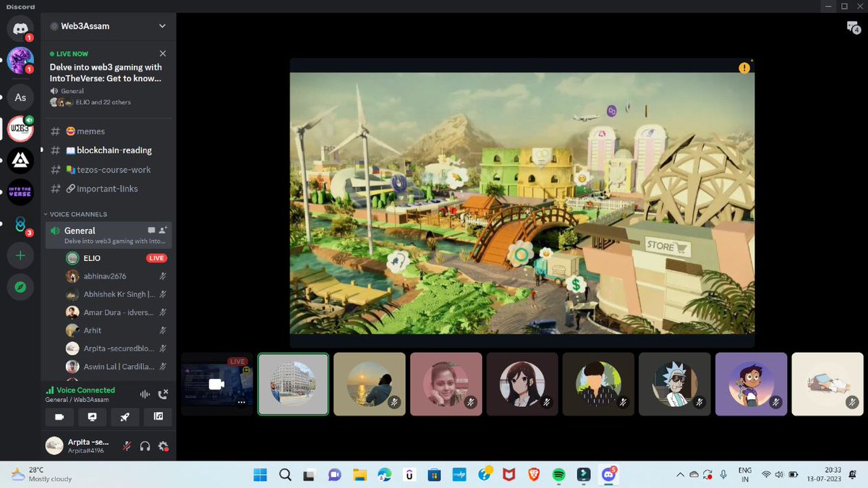
Task: Open chat for General voice channel
Action: click(x=151, y=231)
